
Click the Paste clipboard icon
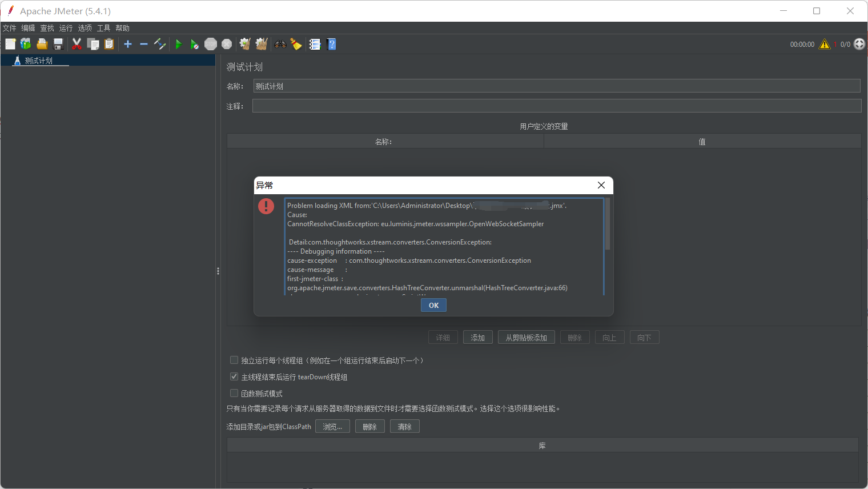pos(109,44)
